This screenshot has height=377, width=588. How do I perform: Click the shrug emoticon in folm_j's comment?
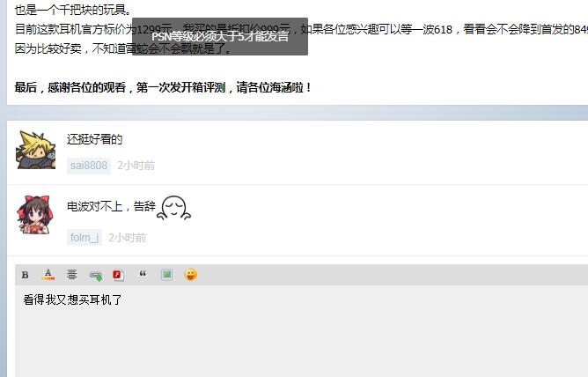point(174,208)
